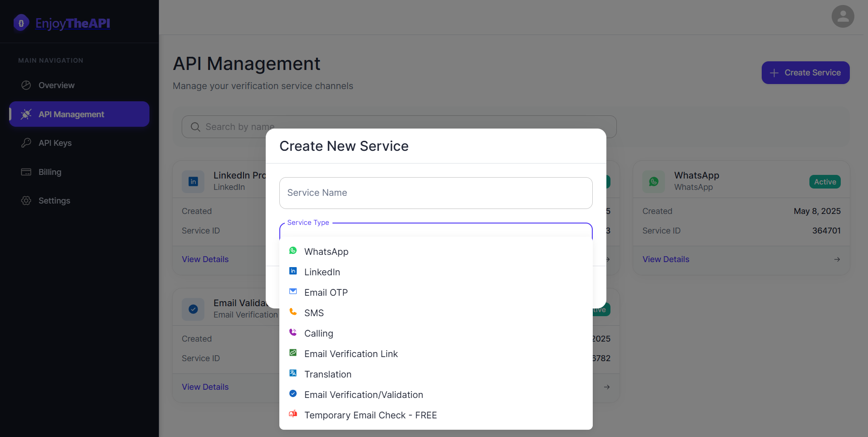Click the API Management page heading
The width and height of the screenshot is (868, 437).
tap(247, 64)
